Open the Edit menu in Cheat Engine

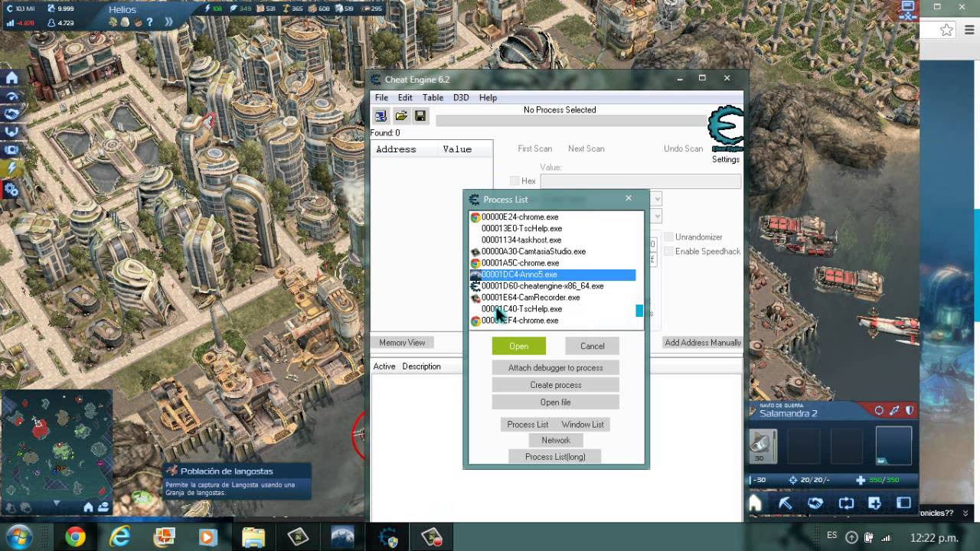tap(405, 98)
